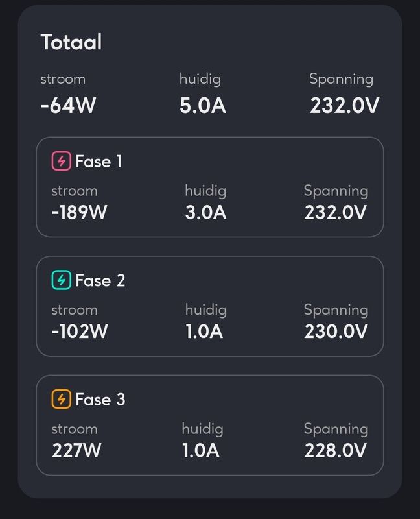Tap the total power value -64W
The height and width of the screenshot is (519, 420).
coord(68,105)
